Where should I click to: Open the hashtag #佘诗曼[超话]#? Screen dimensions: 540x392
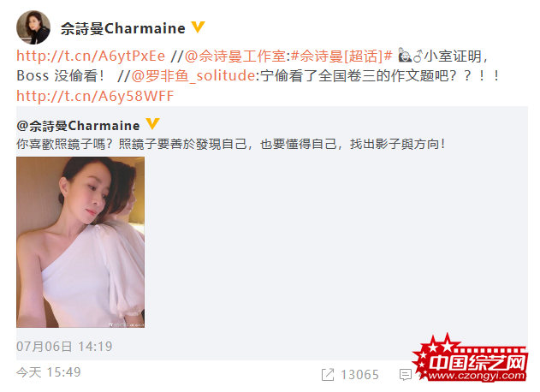[x=341, y=56]
